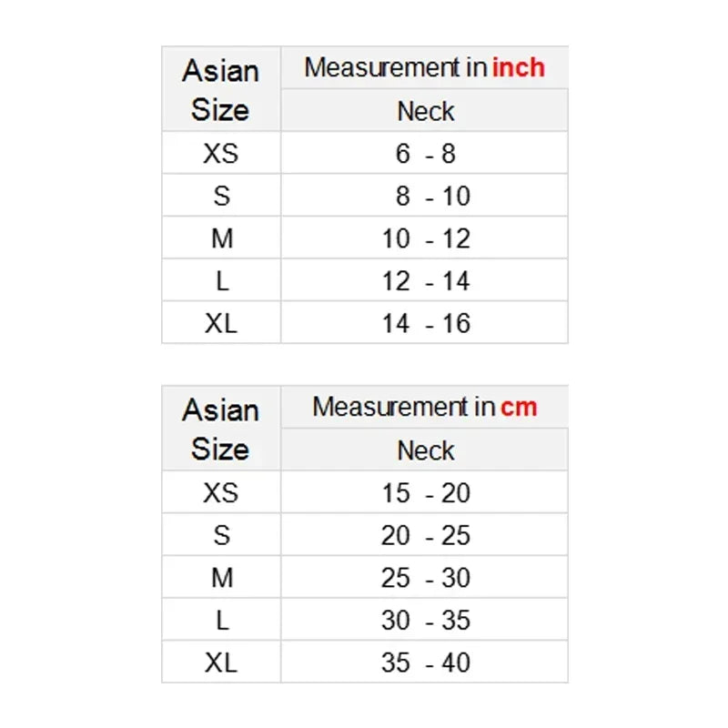Click the '6 - 8' neck measurement cell

[425, 153]
